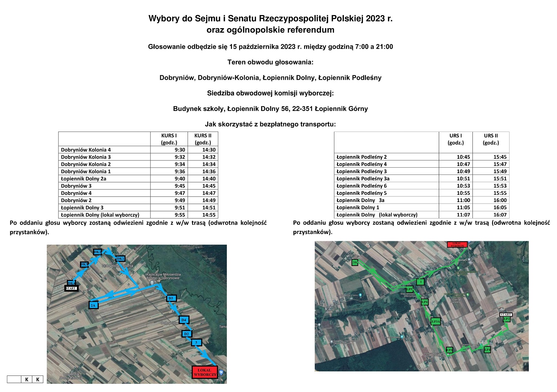Select the D4 stop marker
This screenshot has width=557, height=392.
pos(184,320)
